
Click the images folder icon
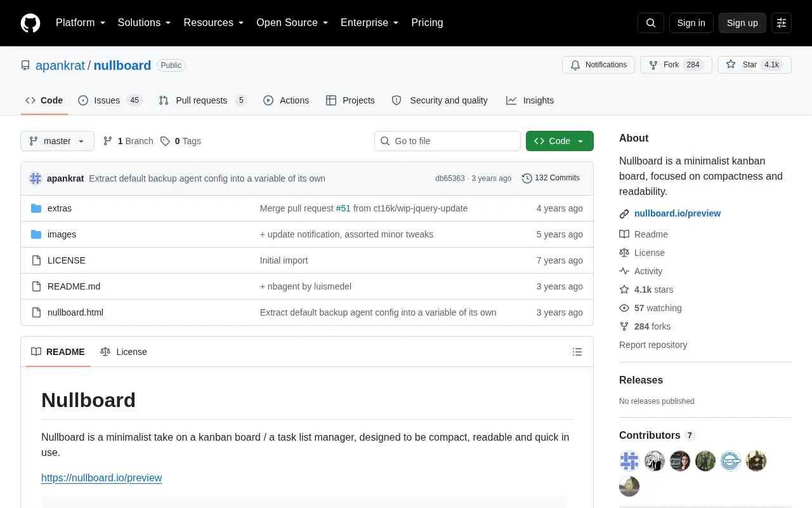(36, 234)
